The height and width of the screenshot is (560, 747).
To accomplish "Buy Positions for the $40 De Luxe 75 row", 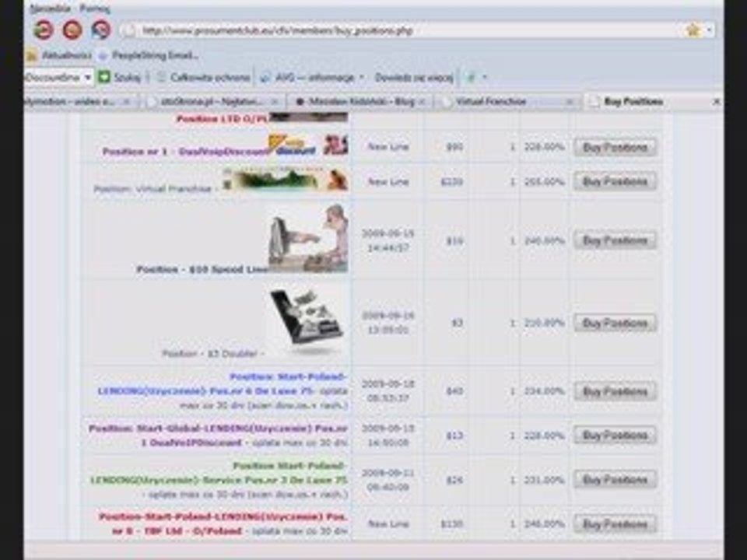I will (615, 391).
